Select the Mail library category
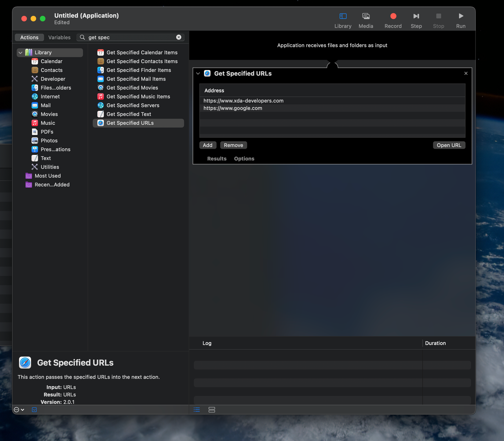The width and height of the screenshot is (504, 441). pyautogui.click(x=46, y=105)
